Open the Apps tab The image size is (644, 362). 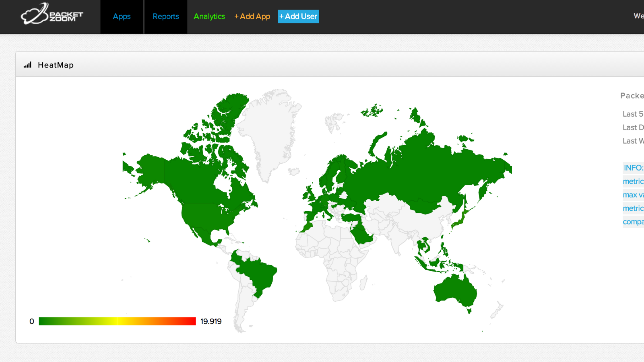pos(122,16)
